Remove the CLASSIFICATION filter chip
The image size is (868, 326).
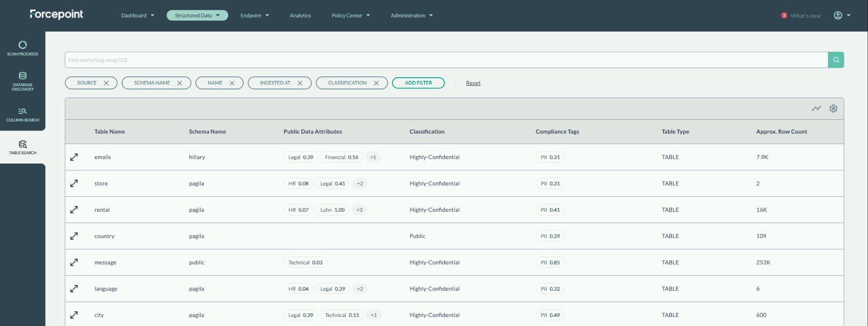coord(376,83)
